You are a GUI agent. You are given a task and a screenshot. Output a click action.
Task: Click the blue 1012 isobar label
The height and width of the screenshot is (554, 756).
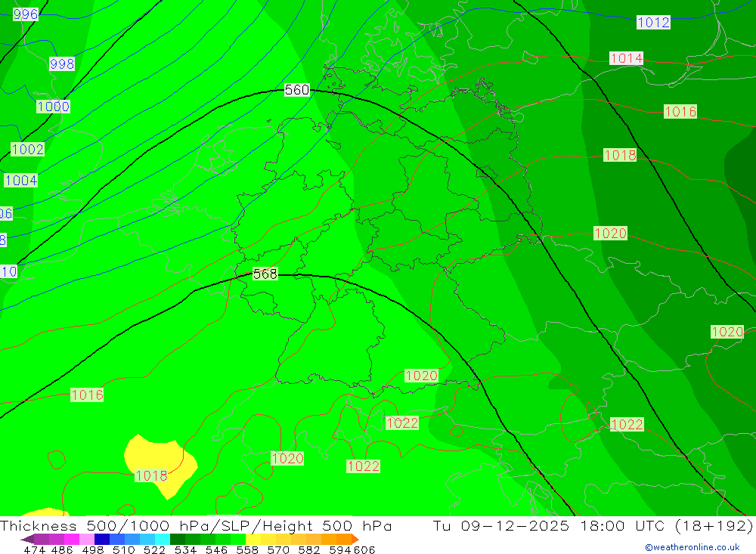[x=653, y=22]
